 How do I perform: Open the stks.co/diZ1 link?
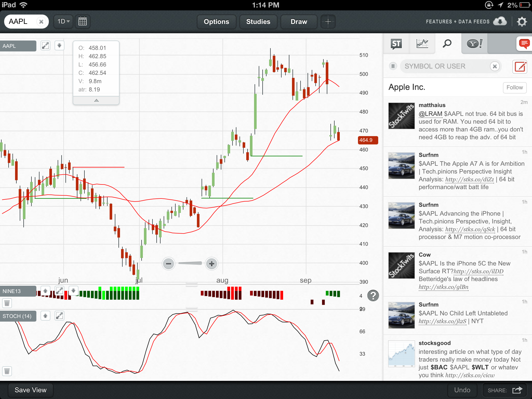coord(470,179)
